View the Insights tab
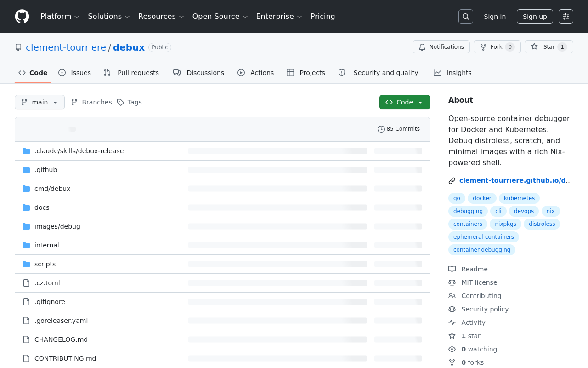 453,73
